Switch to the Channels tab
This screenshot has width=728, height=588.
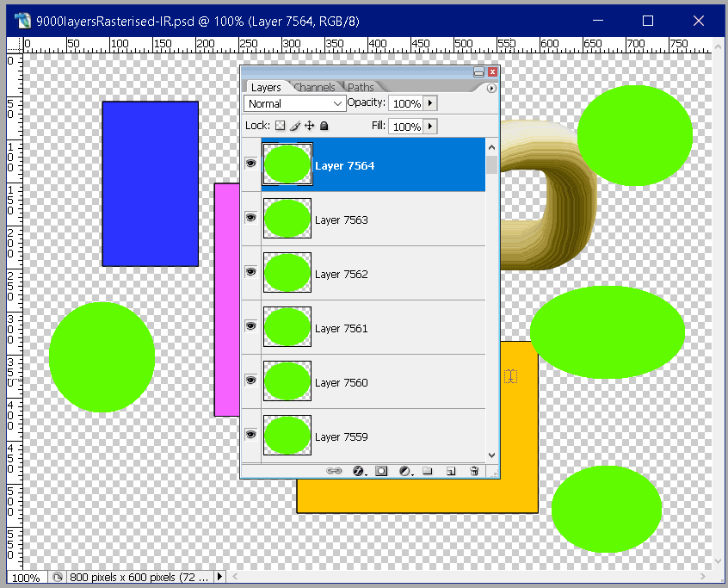point(314,87)
